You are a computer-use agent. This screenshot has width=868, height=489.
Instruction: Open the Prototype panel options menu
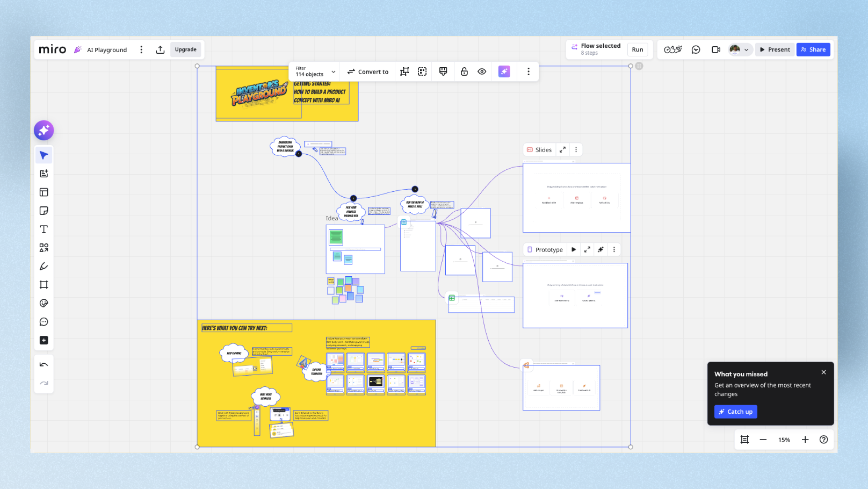pos(614,249)
